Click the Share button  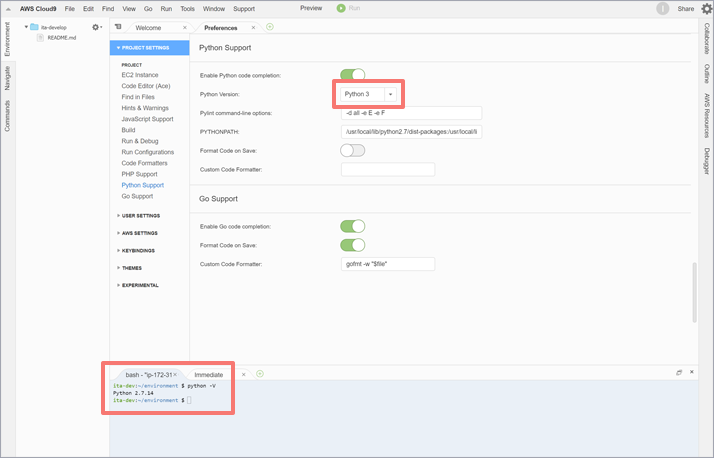click(x=685, y=9)
